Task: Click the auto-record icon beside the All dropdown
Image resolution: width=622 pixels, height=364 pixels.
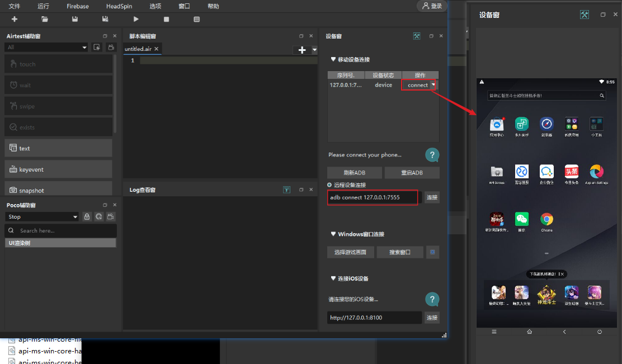Action: [x=96, y=47]
